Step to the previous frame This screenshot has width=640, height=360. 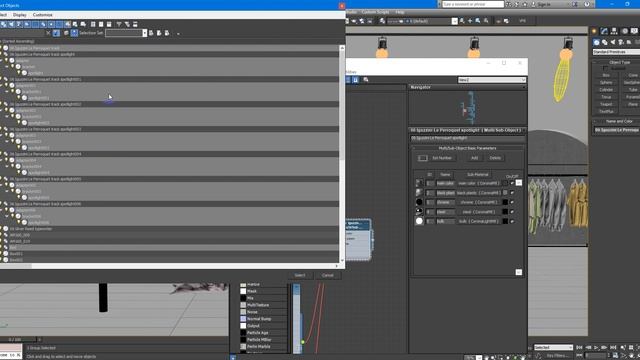[588, 348]
